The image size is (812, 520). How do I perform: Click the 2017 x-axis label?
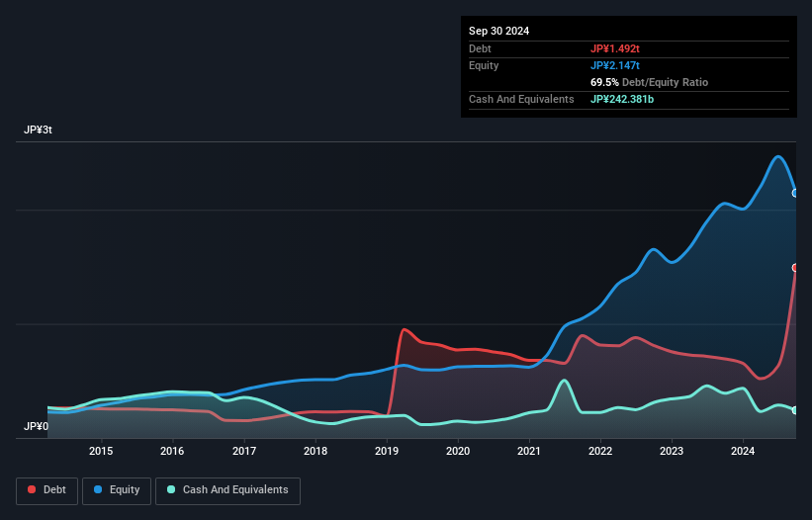coord(244,451)
